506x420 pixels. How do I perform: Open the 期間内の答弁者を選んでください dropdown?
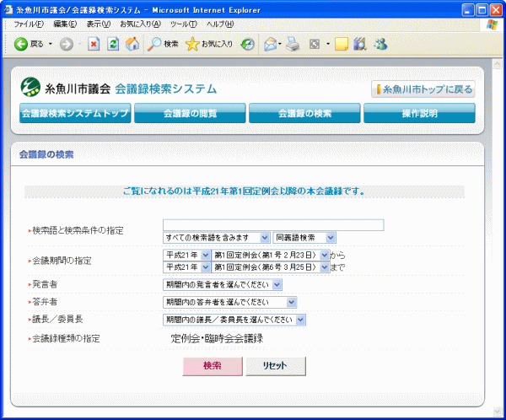pos(229,302)
